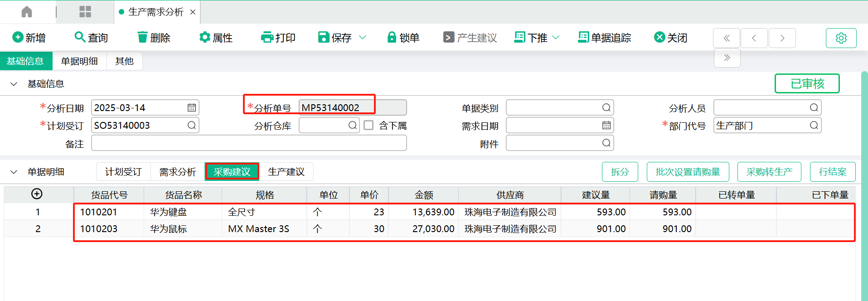The height and width of the screenshot is (301, 868).
Task: Select the 需求分析 detail tab
Action: pos(178,172)
